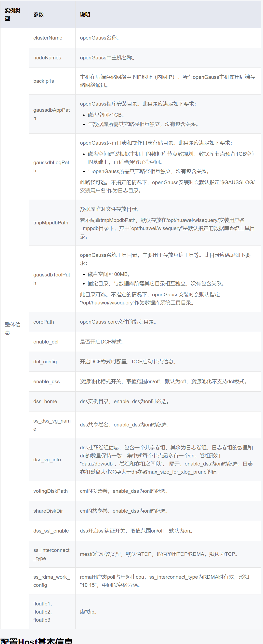Click the 整体信息 instance type cell
Screen dimensions: 263x644
point(14,329)
